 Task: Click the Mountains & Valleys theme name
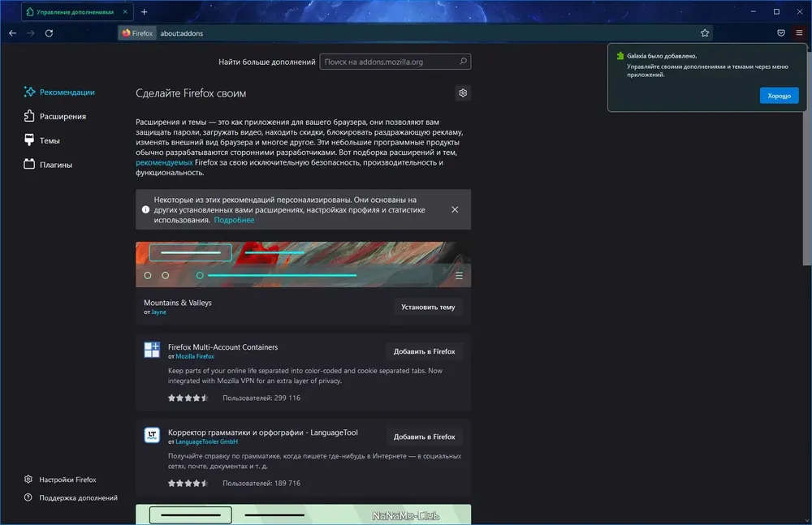tap(178, 303)
